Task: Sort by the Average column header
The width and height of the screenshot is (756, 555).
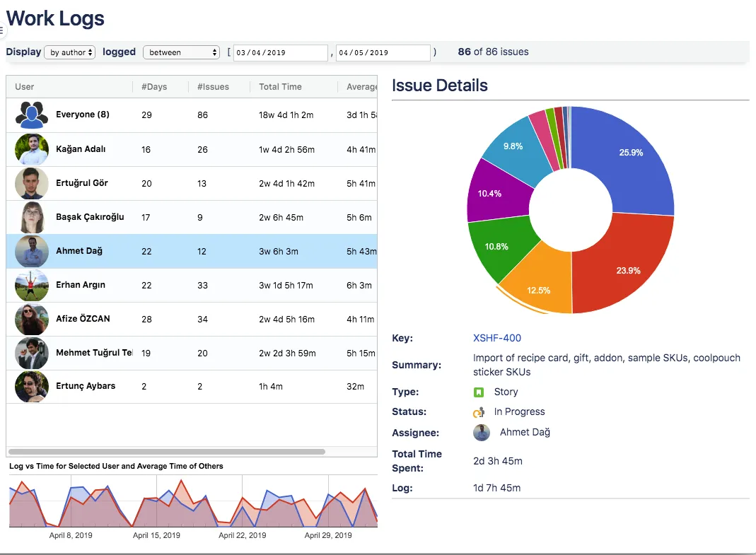Action: [x=361, y=87]
